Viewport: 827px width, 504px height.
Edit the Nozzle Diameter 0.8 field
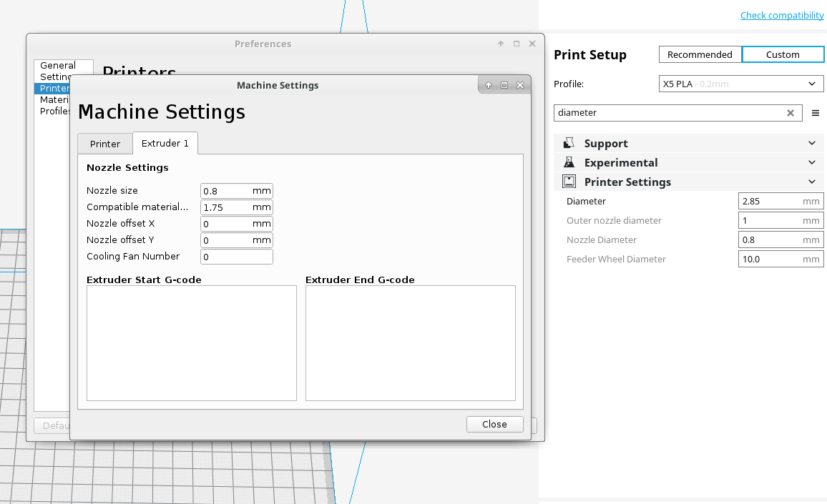[780, 240]
